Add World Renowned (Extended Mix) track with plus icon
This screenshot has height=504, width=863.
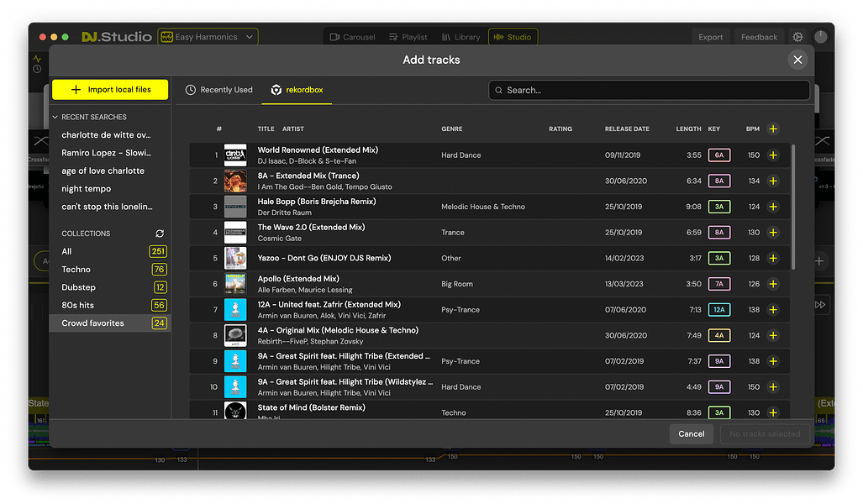coord(773,155)
